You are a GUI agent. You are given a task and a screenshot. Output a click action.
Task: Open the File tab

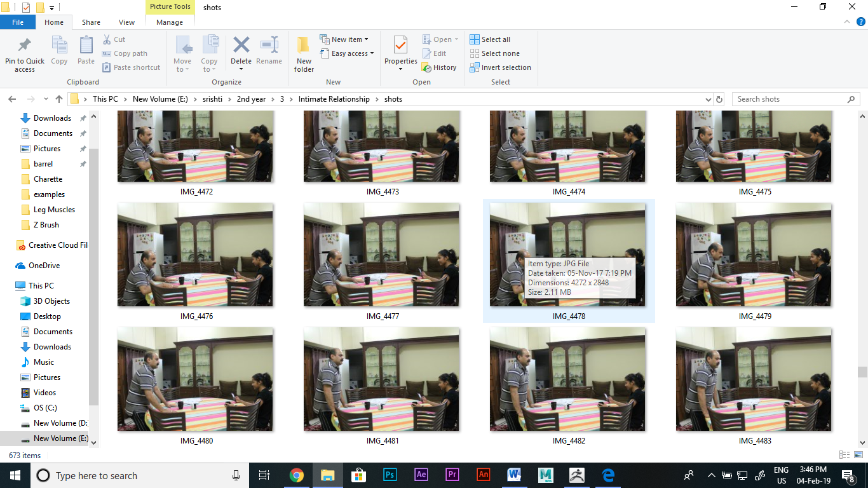(x=18, y=22)
